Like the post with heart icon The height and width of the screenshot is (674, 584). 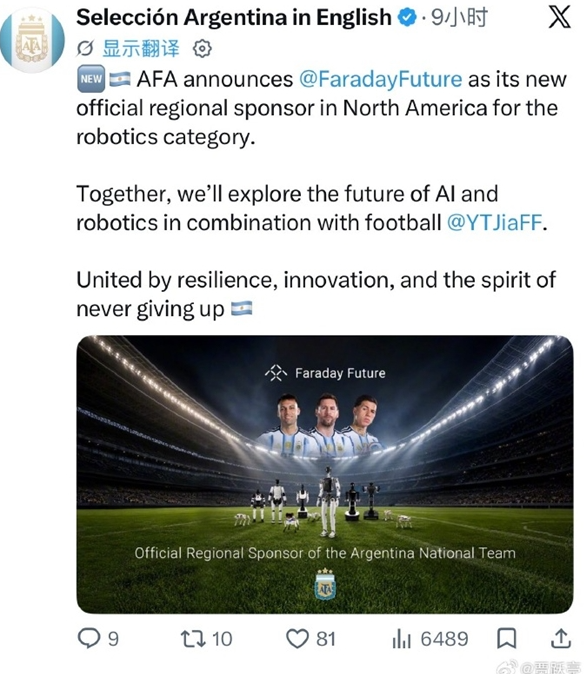(297, 639)
